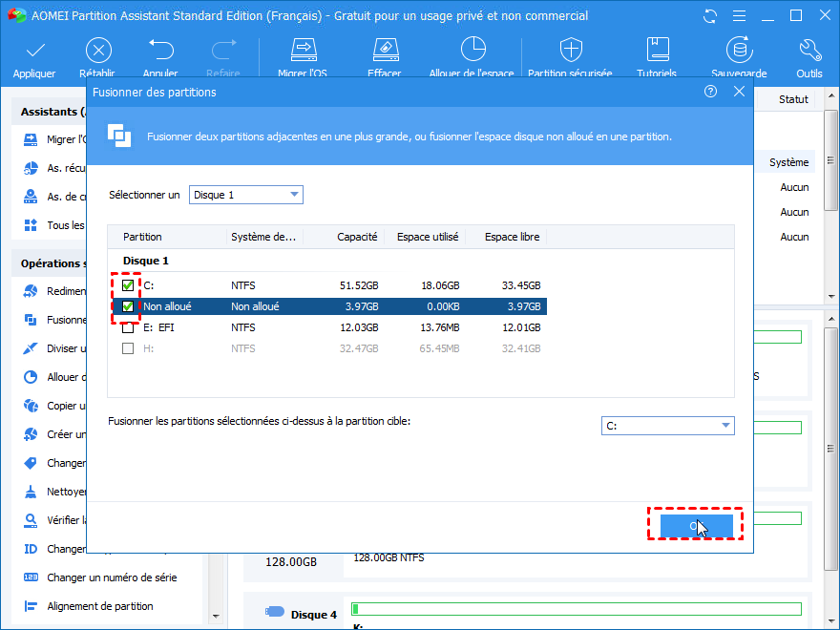The height and width of the screenshot is (630, 840).
Task: Uncheck the C: partition checkbox
Action: [128, 285]
